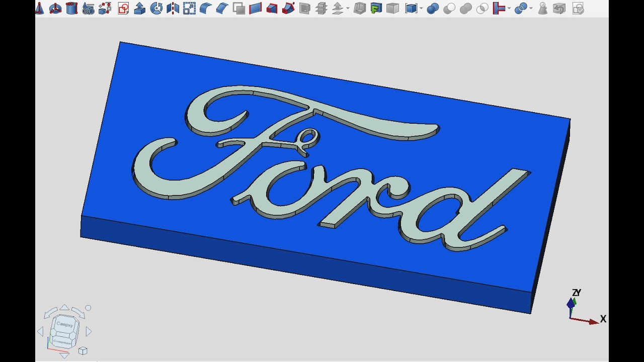Select the Sweep tool
This screenshot has height=362, width=644.
(x=288, y=9)
